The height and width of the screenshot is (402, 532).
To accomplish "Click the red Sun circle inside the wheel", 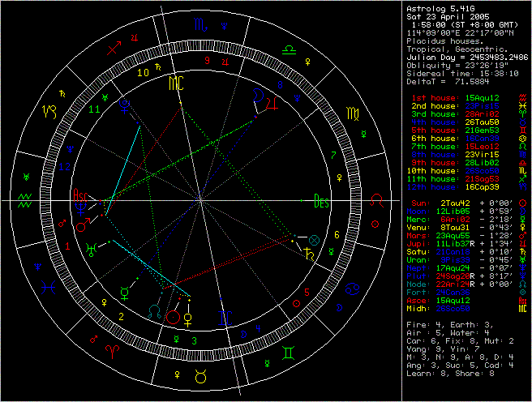I will [x=173, y=317].
